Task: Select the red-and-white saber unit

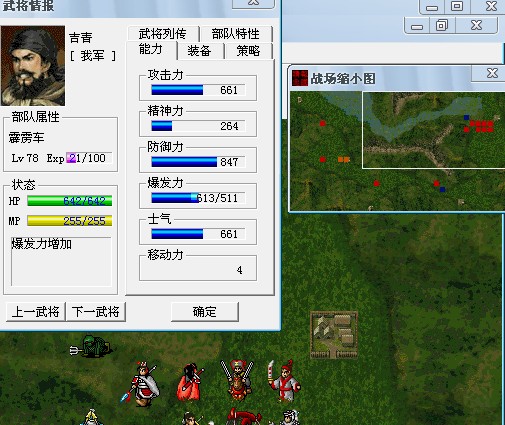Action: [x=284, y=380]
